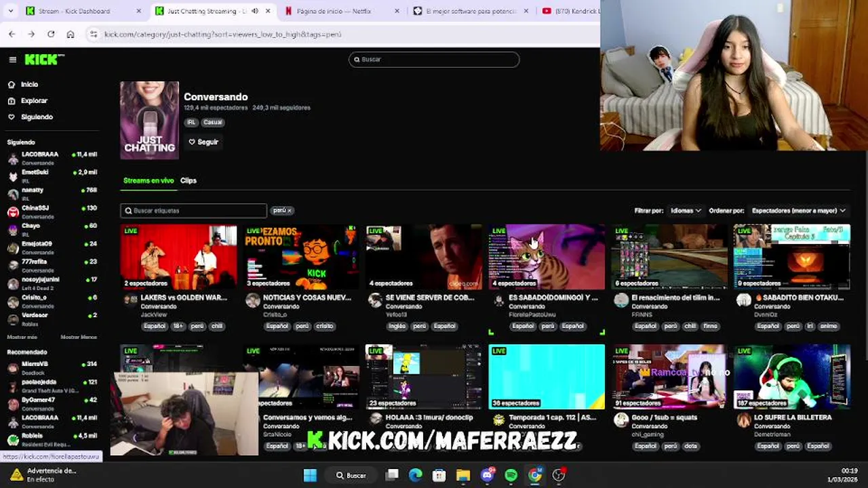Viewport: 868px width, 488px height.
Task: Open SE VIENE SERVER DE COB stream thumbnail
Action: 424,257
